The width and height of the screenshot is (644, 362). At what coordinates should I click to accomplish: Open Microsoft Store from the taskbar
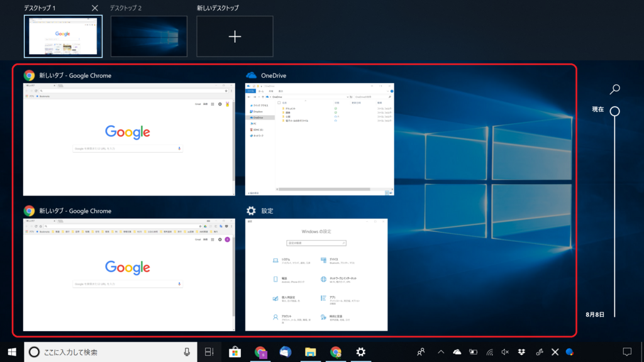click(235, 352)
